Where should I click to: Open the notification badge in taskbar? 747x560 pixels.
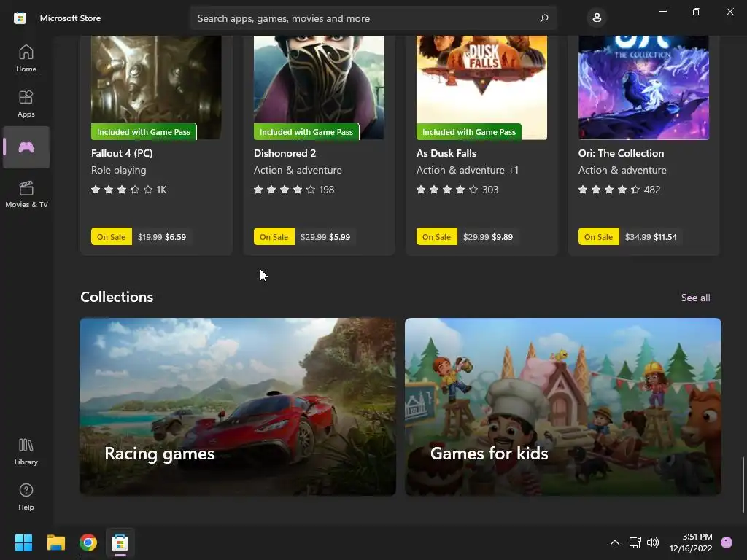(727, 542)
